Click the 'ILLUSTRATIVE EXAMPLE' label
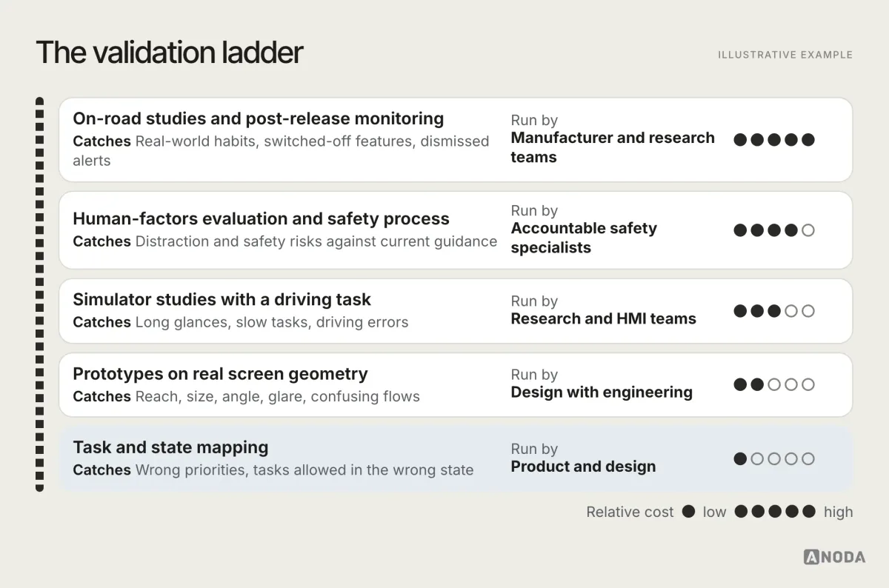 (785, 55)
